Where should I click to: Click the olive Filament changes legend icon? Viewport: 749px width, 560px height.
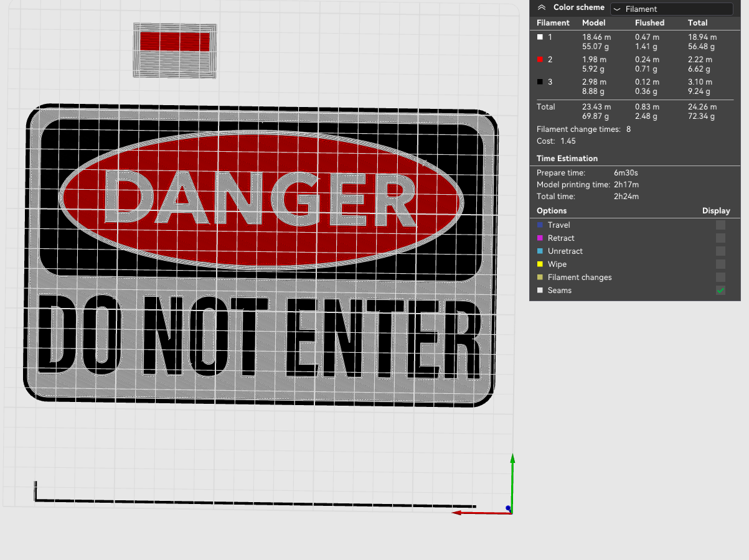click(x=540, y=277)
